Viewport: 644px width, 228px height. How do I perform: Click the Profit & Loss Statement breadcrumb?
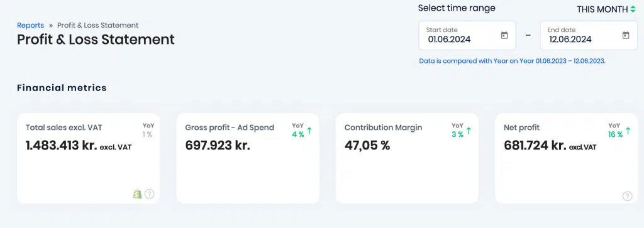97,25
